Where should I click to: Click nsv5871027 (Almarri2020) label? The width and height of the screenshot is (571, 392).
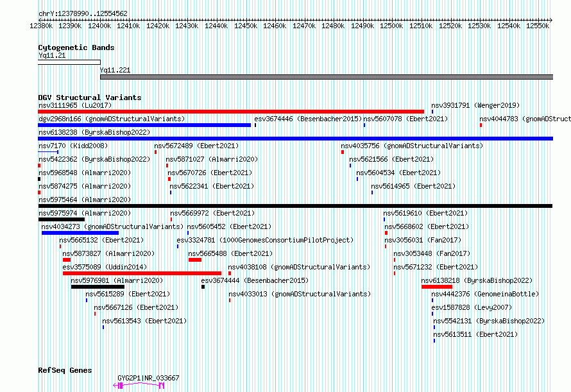[x=212, y=159]
